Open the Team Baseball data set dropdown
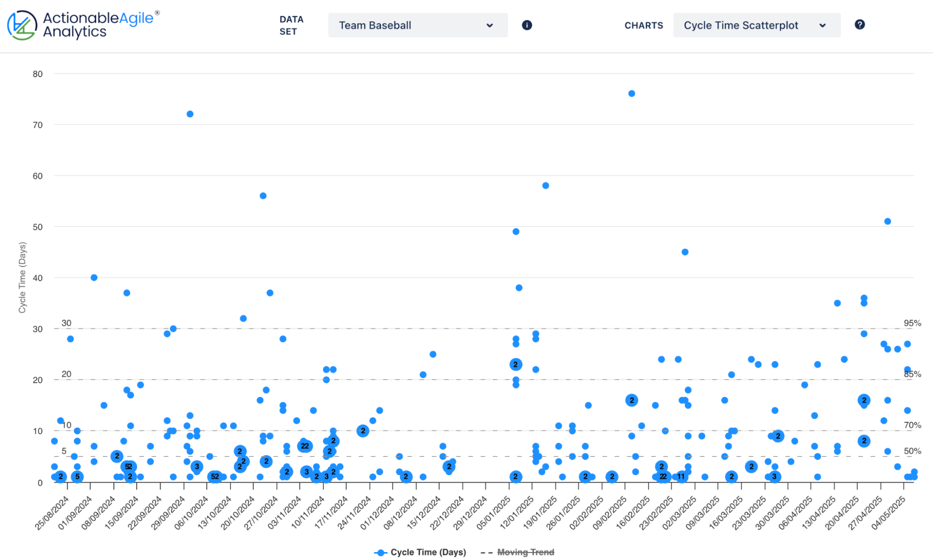Viewport: 933px width, 560px height. 417,25
